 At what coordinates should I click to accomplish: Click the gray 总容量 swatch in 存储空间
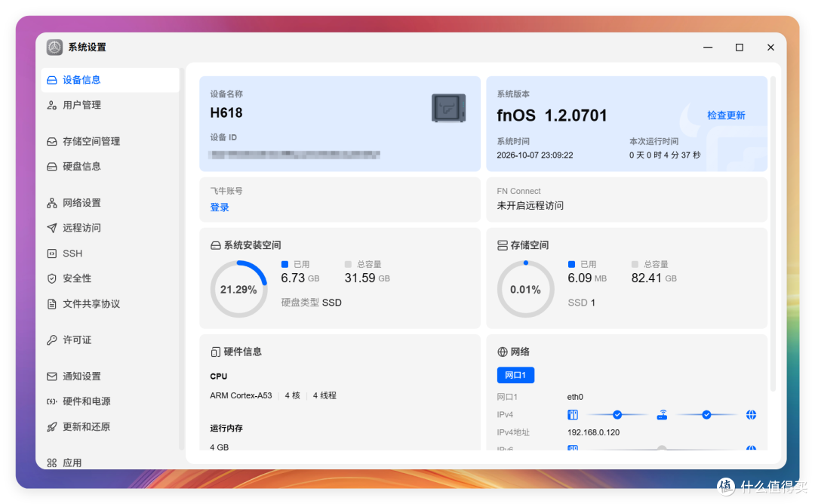(x=635, y=265)
